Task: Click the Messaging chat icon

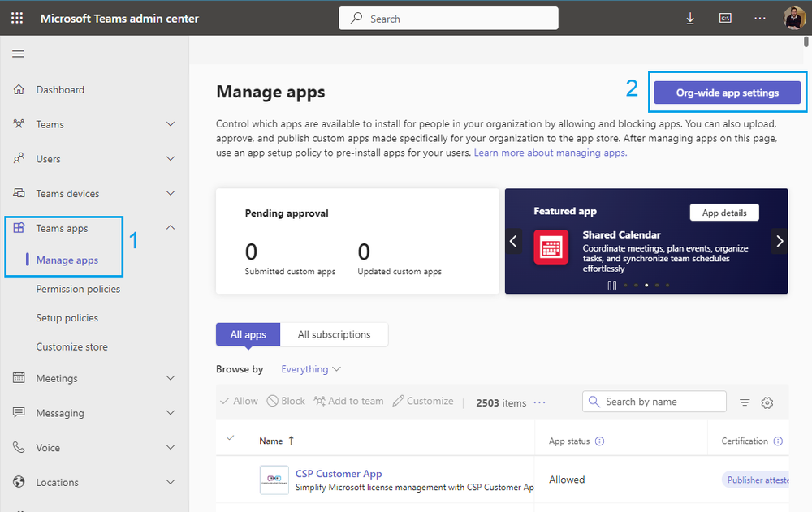Action: (x=19, y=413)
